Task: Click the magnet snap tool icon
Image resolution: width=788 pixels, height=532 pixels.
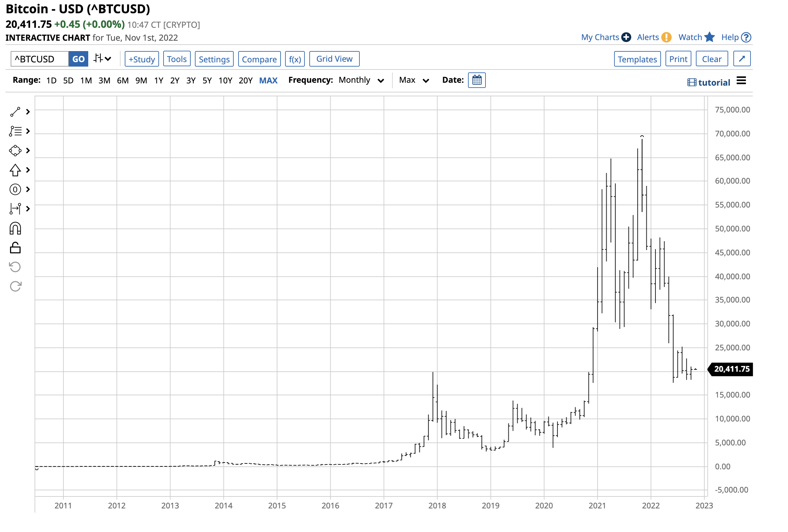Action: [x=15, y=229]
